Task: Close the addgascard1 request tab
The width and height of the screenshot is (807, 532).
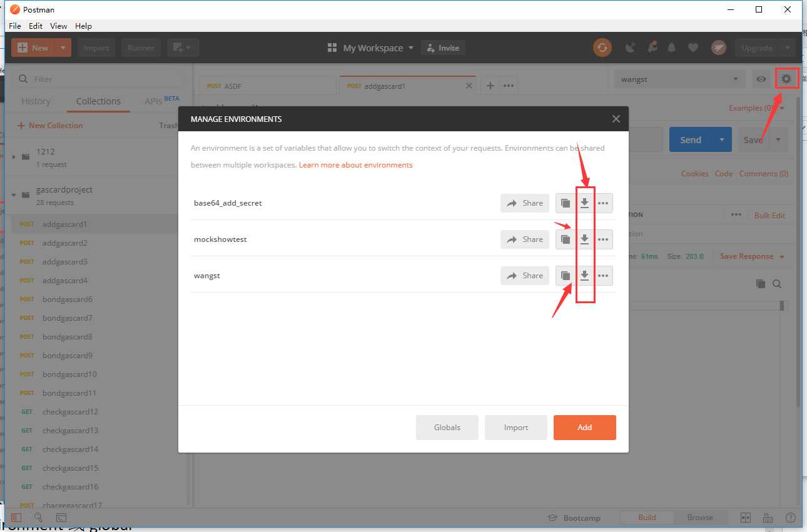Action: [469, 86]
